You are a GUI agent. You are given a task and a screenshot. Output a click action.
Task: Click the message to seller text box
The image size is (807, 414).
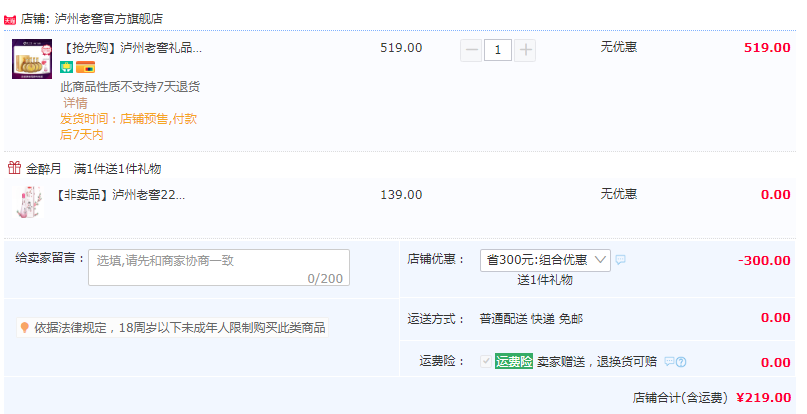coord(219,267)
